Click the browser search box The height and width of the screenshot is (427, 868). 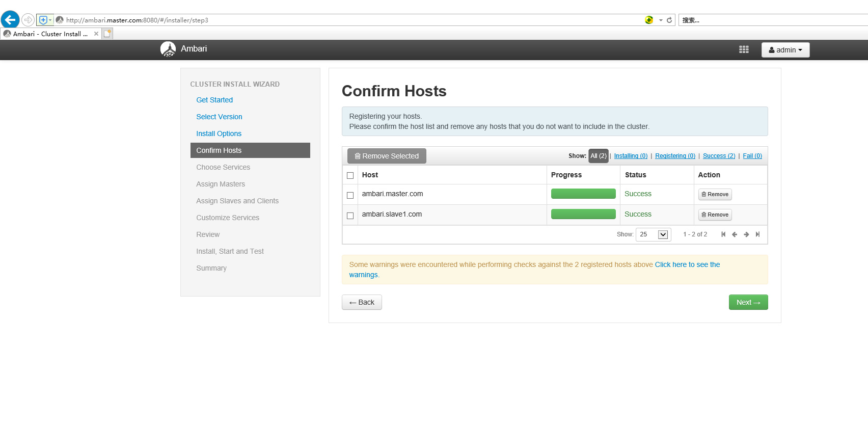773,20
